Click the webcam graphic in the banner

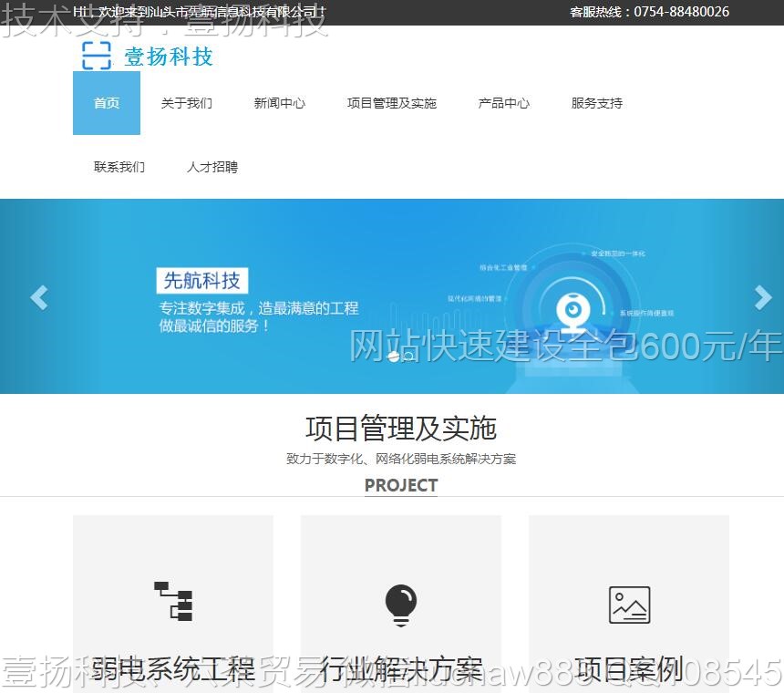[574, 310]
